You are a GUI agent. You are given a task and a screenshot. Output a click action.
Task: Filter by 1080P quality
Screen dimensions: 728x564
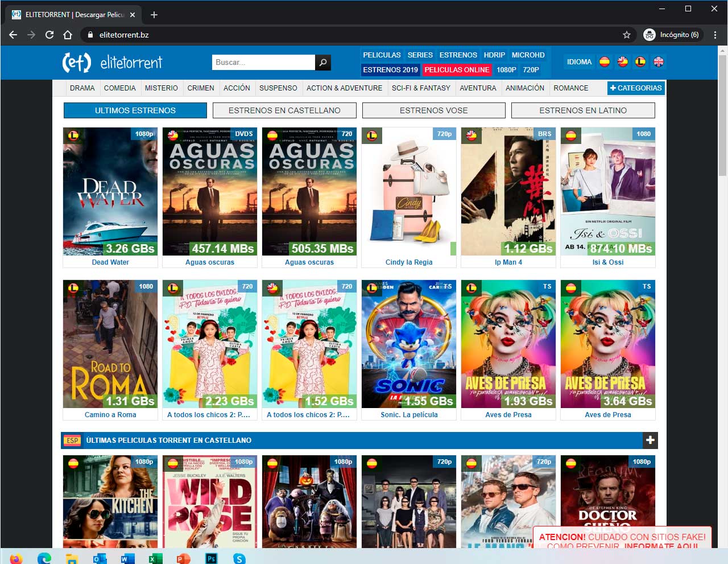click(x=506, y=70)
